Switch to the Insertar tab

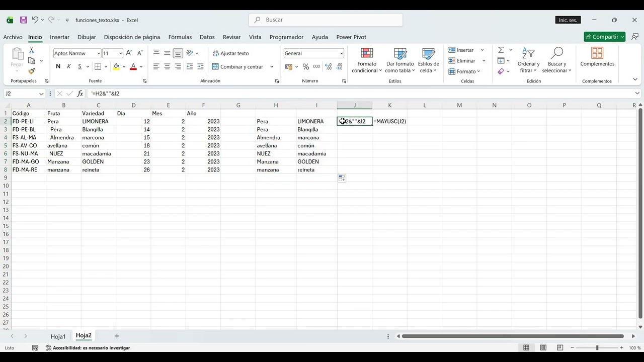tap(59, 37)
